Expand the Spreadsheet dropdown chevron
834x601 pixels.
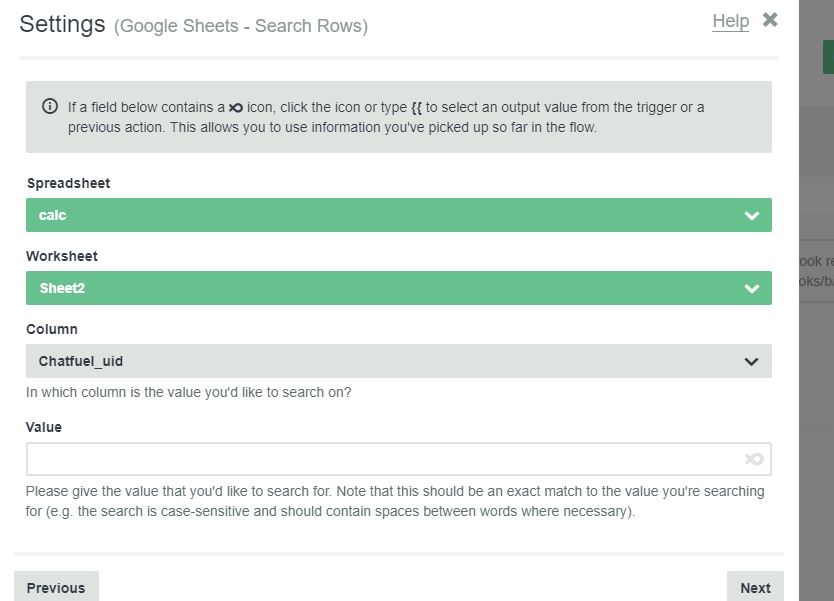point(752,216)
